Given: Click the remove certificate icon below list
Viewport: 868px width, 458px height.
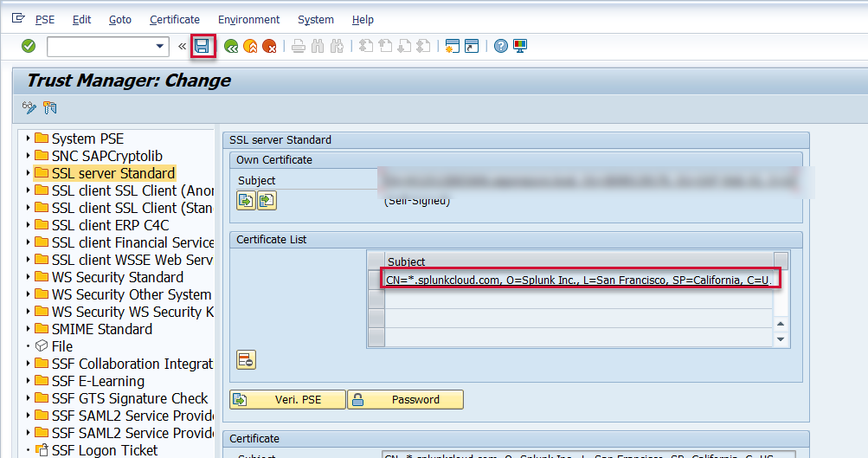Looking at the screenshot, I should 246,360.
